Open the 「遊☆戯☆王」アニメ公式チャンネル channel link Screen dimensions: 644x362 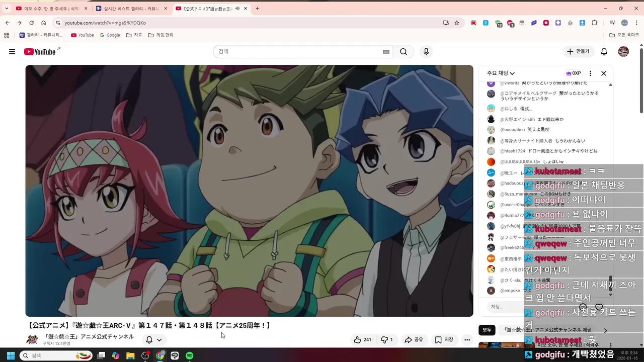(89, 336)
